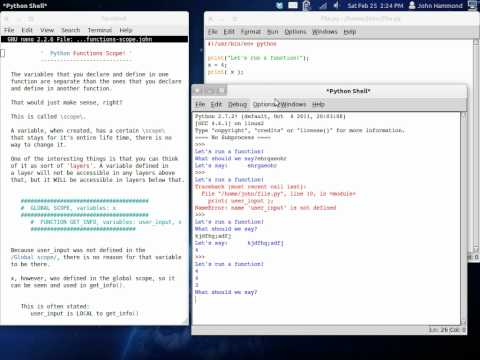Click the 'print( x );' line in the editor

[x=226, y=72]
